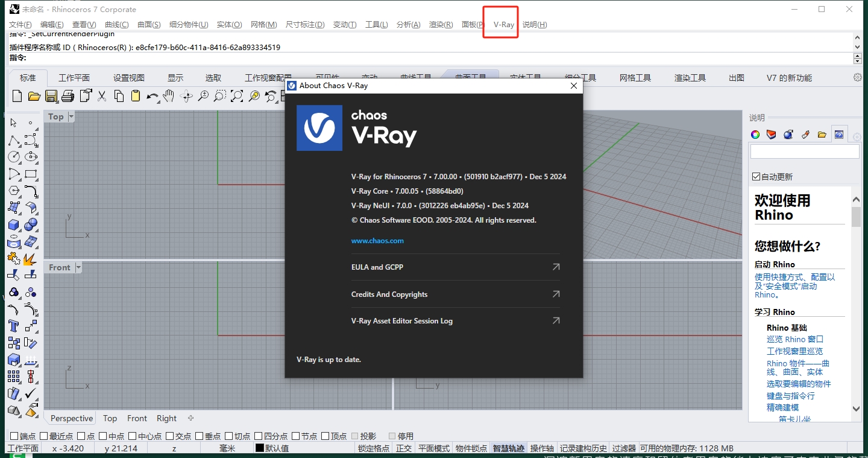Open the 文件(F) menu
The width and height of the screenshot is (868, 458).
[x=20, y=25]
